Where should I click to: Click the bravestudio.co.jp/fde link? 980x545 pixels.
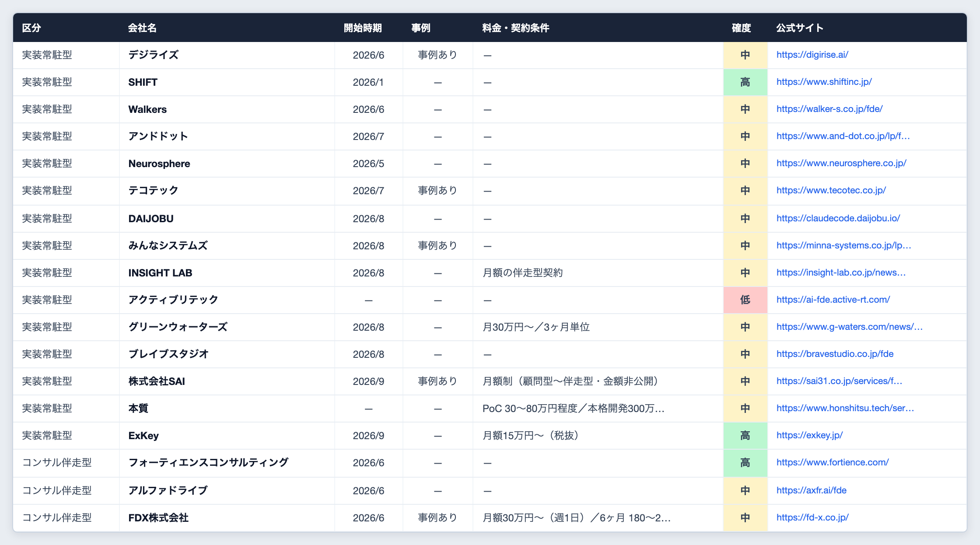click(x=835, y=354)
